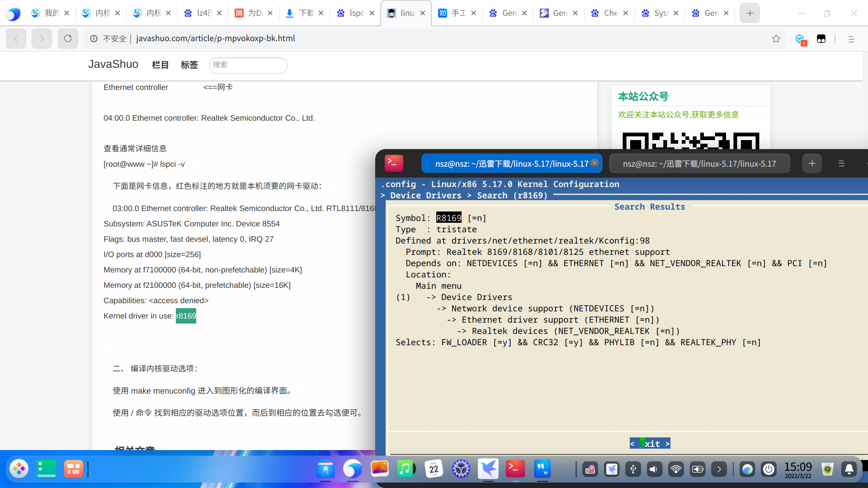Click the 搜索 search input field
The image size is (868, 488).
[248, 65]
